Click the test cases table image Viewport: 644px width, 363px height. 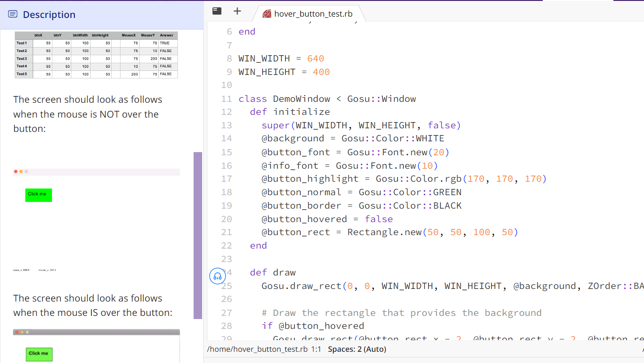pos(96,54)
